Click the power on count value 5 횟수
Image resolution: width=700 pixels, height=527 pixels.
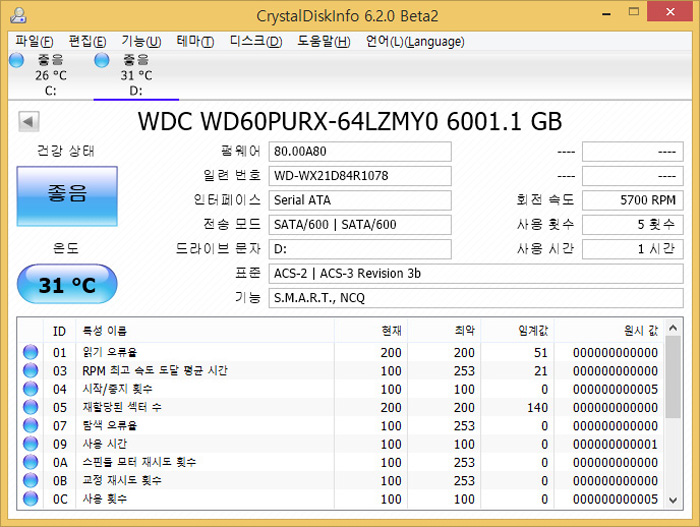pos(633,225)
